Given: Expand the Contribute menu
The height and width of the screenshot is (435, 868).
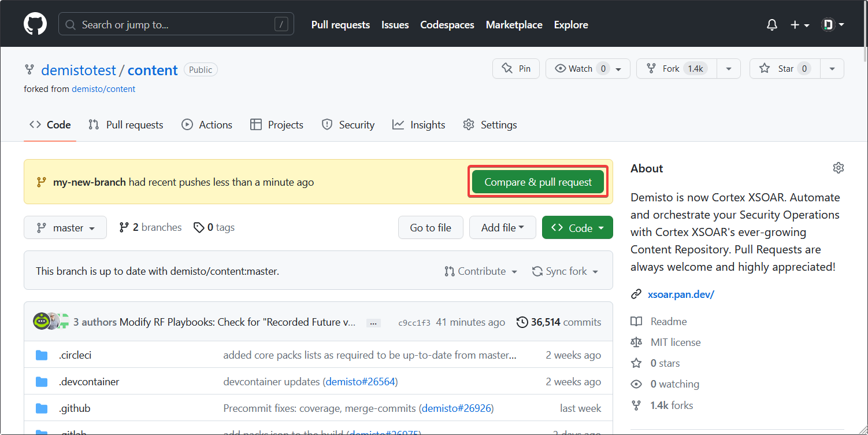Looking at the screenshot, I should tap(481, 271).
